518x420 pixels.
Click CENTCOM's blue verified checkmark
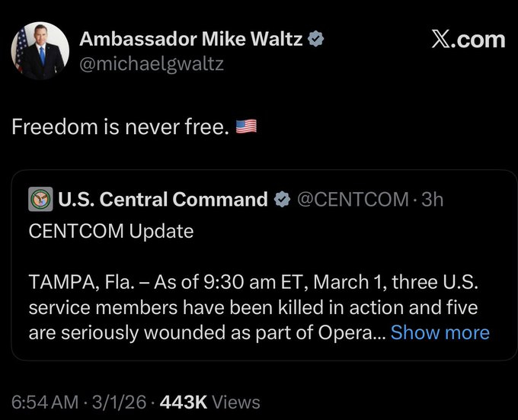pos(281,200)
